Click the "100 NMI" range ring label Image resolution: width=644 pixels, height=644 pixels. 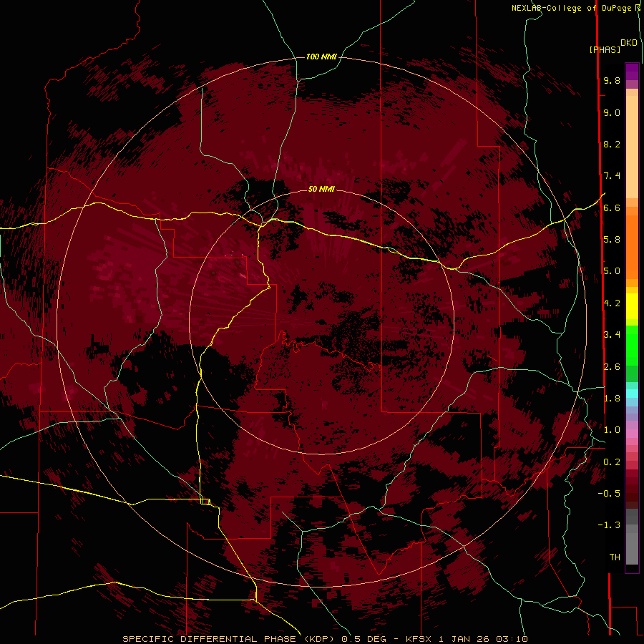coord(321,57)
